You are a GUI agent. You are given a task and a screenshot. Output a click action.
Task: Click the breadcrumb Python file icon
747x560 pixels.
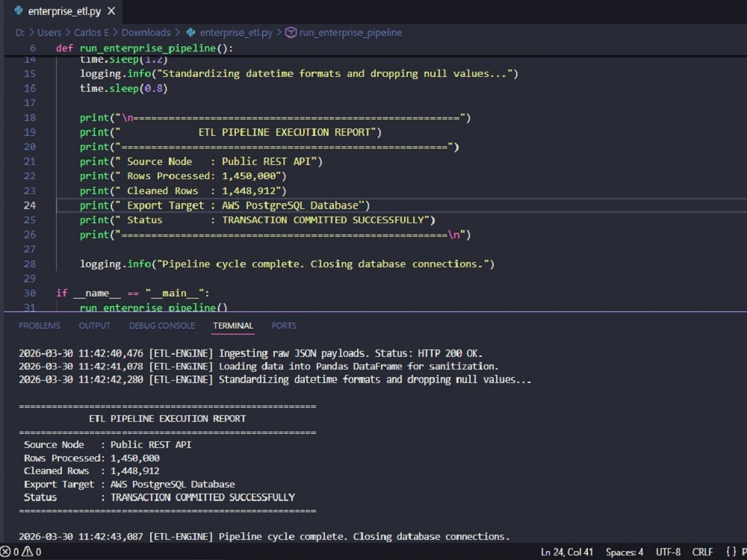click(x=190, y=32)
